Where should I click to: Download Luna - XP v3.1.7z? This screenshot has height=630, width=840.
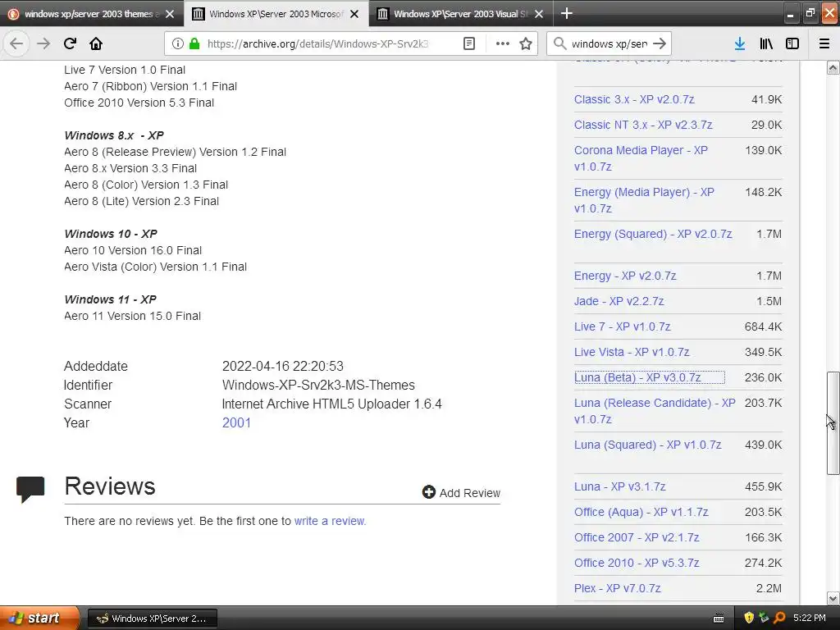(620, 486)
